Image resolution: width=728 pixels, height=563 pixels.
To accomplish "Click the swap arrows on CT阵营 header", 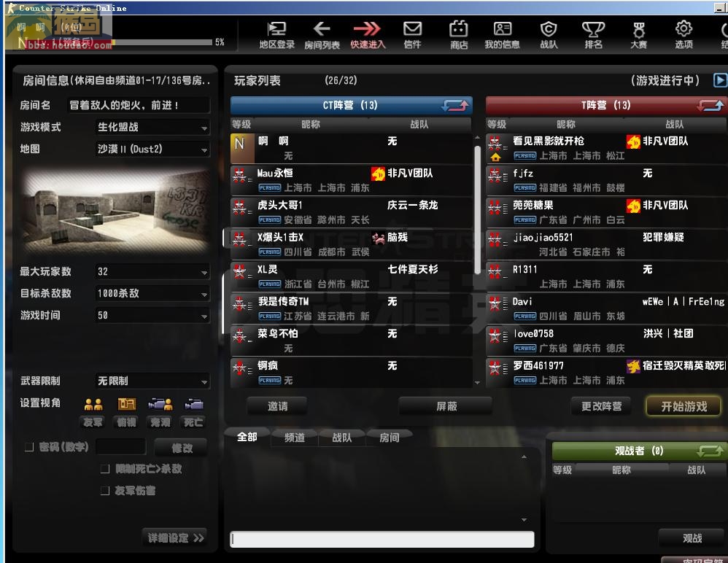I will tap(455, 105).
